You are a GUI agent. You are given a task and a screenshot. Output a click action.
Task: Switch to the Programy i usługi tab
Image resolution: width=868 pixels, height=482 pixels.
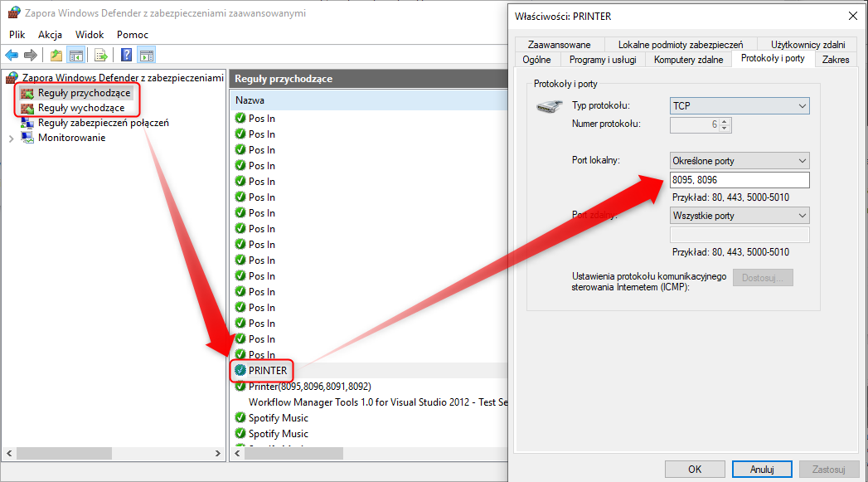pos(603,60)
